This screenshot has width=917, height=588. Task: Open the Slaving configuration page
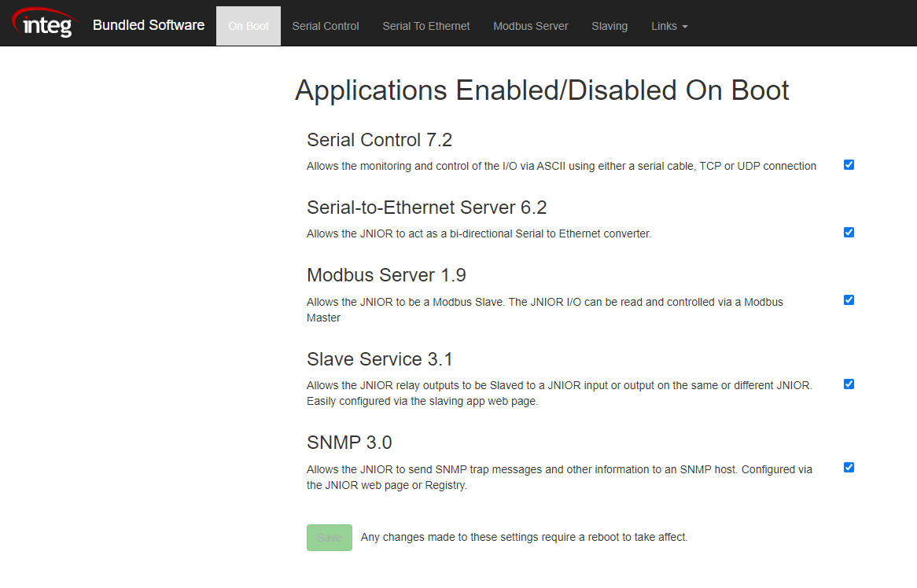[609, 25]
